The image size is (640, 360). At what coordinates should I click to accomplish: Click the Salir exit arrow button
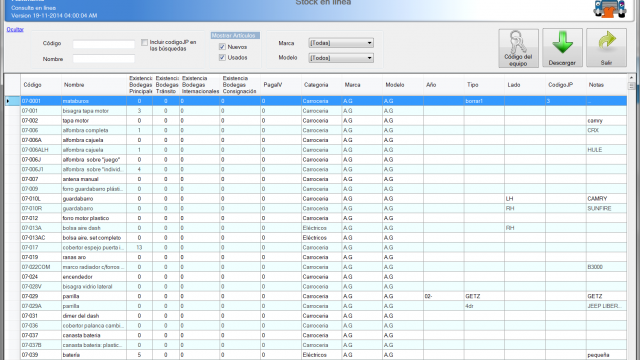[x=606, y=48]
